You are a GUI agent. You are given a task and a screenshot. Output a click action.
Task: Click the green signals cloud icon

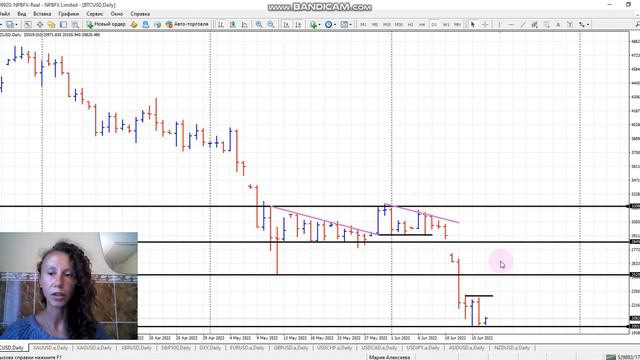157,24
